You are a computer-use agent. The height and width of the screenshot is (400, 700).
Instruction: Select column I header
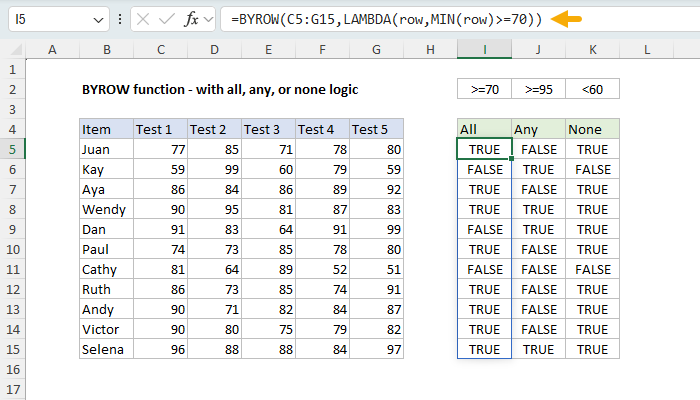tap(484, 50)
